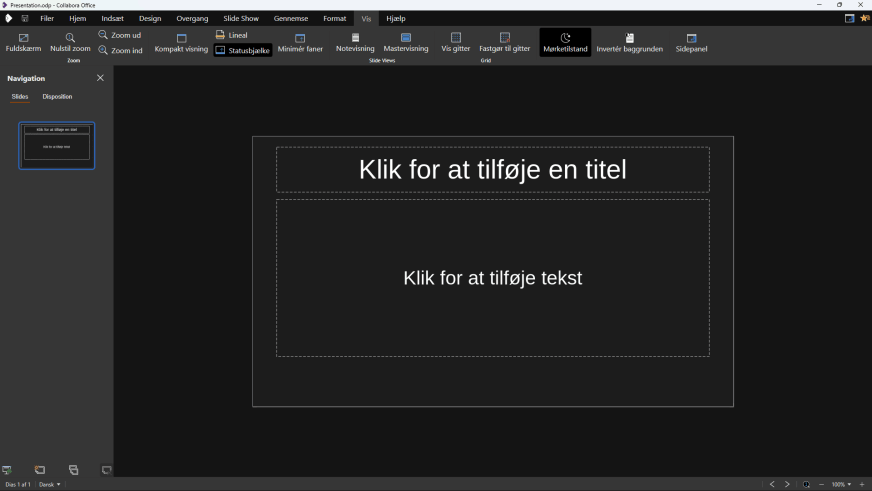This screenshot has height=491, width=872.
Task: Click Invertér baggrunden icon
Action: pos(629,38)
